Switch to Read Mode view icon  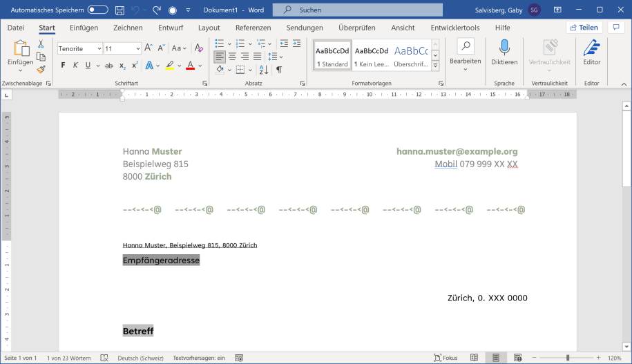(x=474, y=358)
